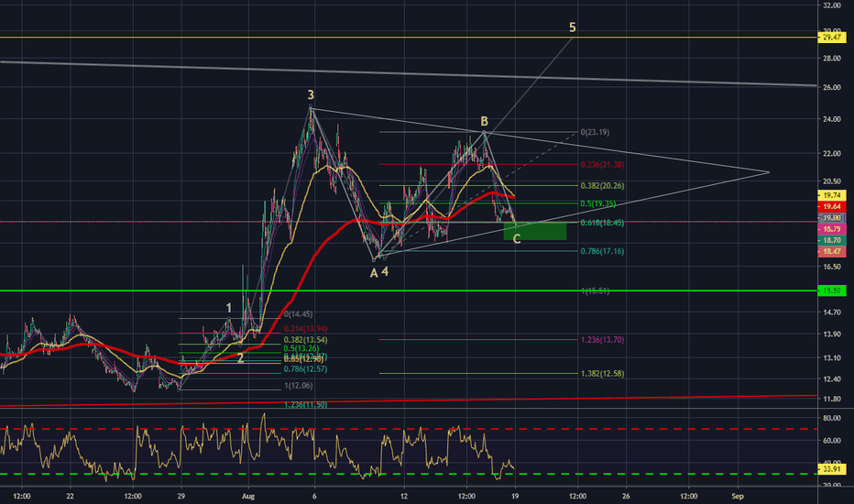The image size is (854, 504).
Task: Select the wave B label
Action: [x=484, y=121]
